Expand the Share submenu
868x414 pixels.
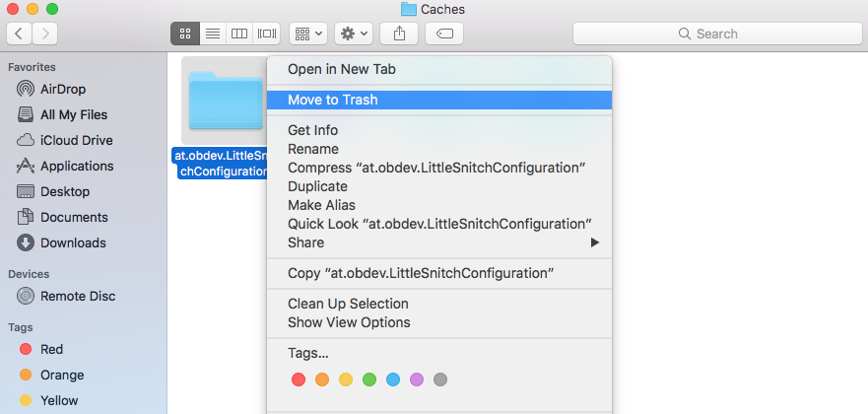439,242
